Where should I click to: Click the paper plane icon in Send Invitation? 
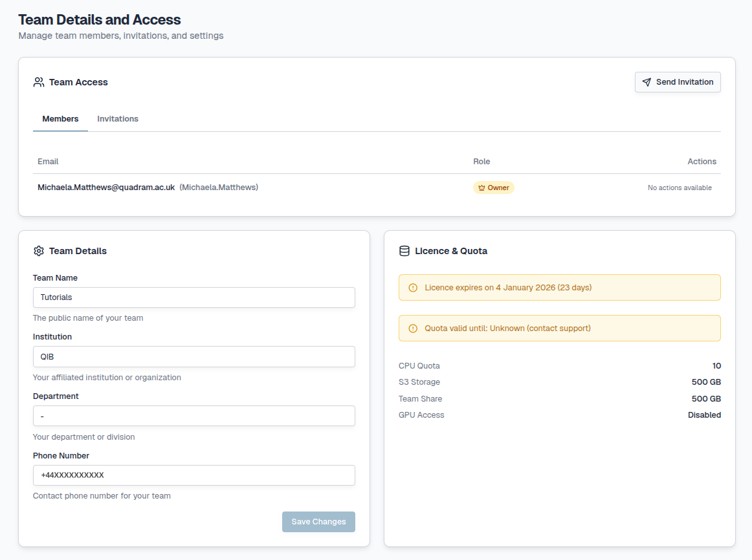pyautogui.click(x=647, y=82)
